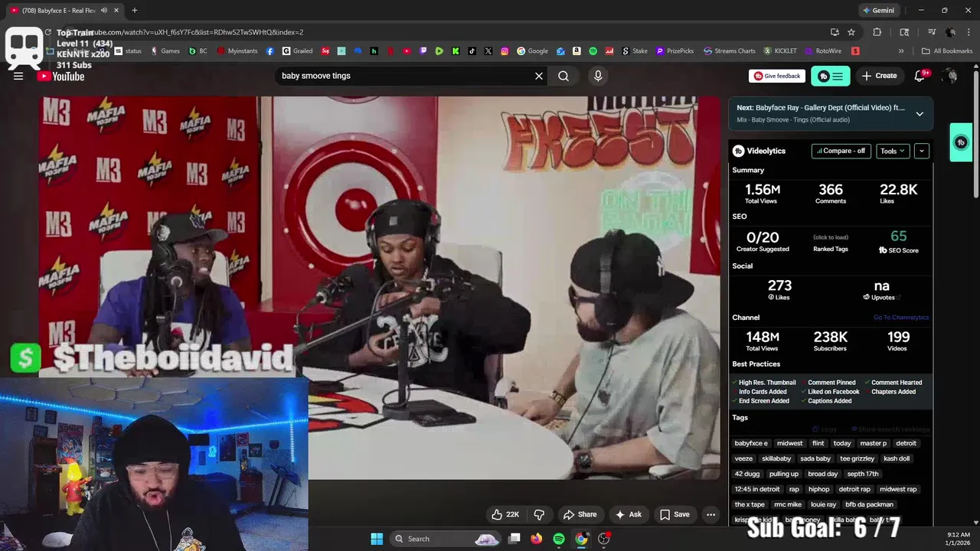Open Spotify bookmark in bookmarks bar

[x=593, y=51]
